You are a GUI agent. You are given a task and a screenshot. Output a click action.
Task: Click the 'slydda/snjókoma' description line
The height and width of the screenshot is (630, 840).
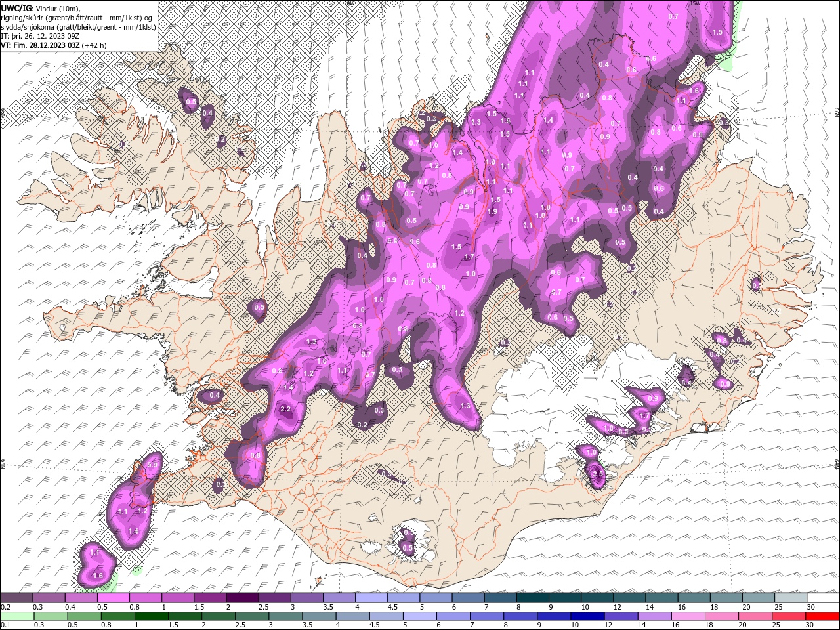point(78,26)
